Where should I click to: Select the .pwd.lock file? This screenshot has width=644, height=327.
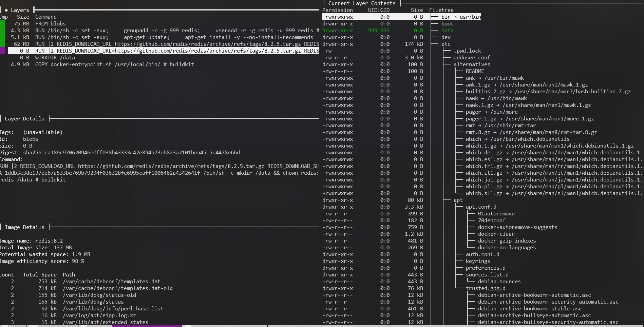coord(467,51)
